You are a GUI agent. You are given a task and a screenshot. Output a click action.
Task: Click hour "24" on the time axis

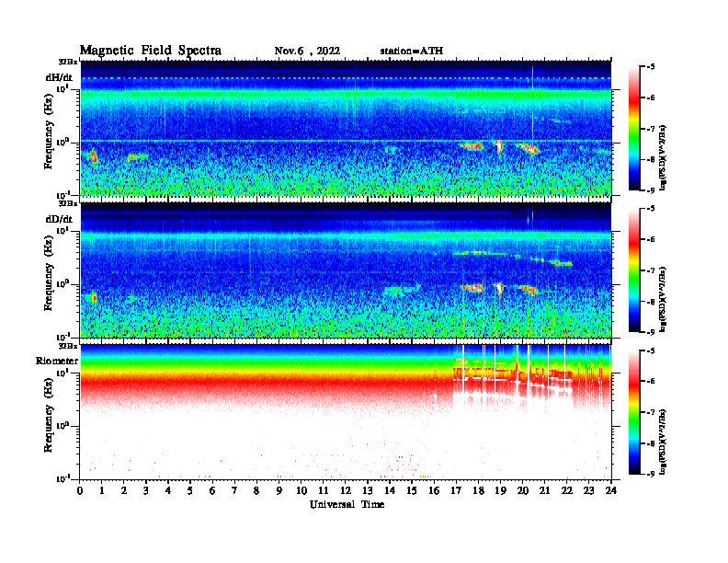click(611, 490)
